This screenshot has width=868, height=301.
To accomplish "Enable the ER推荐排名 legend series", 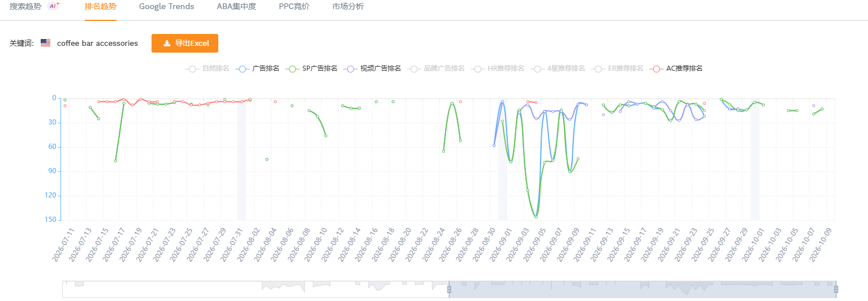I will tap(617, 68).
